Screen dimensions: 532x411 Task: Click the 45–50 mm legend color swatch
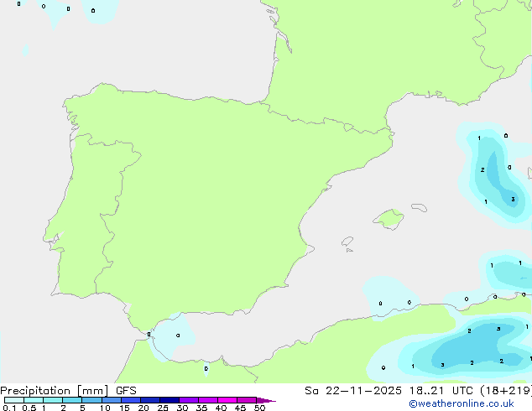pyautogui.click(x=247, y=400)
